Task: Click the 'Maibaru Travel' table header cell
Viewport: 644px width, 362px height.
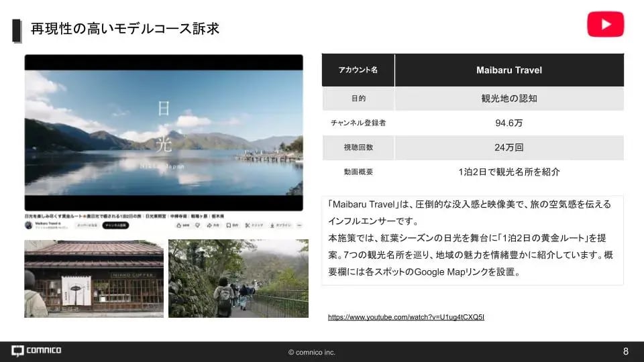Action: [509, 70]
